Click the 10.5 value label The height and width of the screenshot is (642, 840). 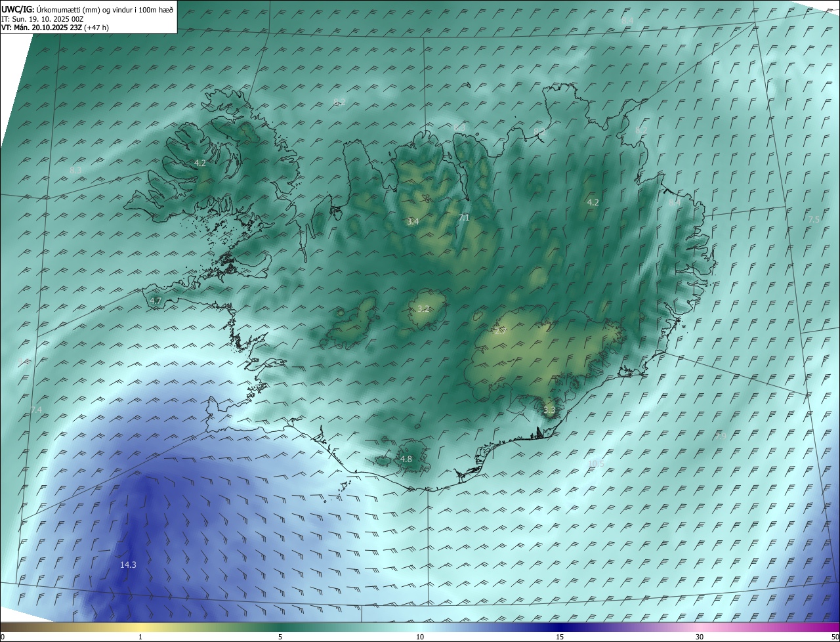tap(596, 463)
